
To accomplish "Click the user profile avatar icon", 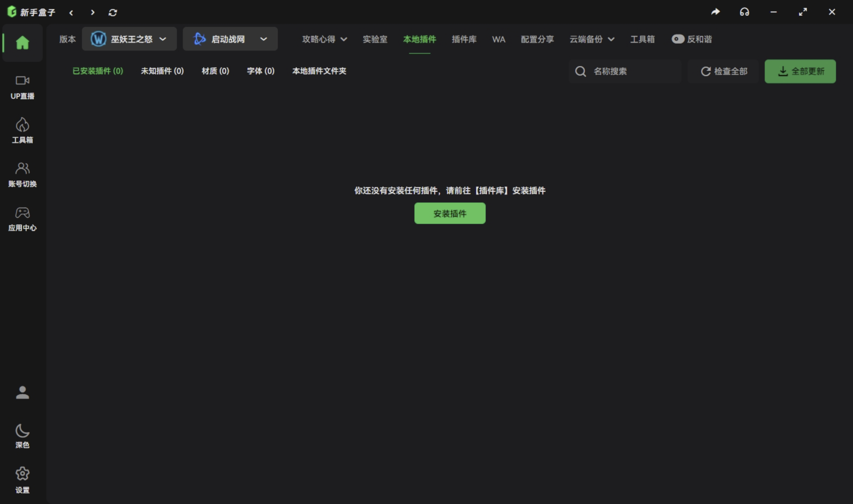I will pos(22,393).
